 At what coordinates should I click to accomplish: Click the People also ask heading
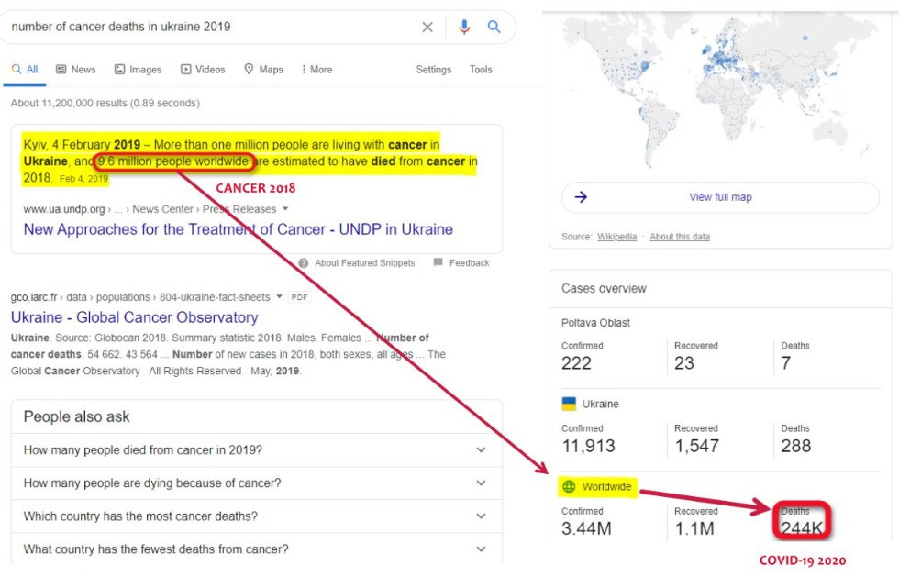click(x=76, y=416)
